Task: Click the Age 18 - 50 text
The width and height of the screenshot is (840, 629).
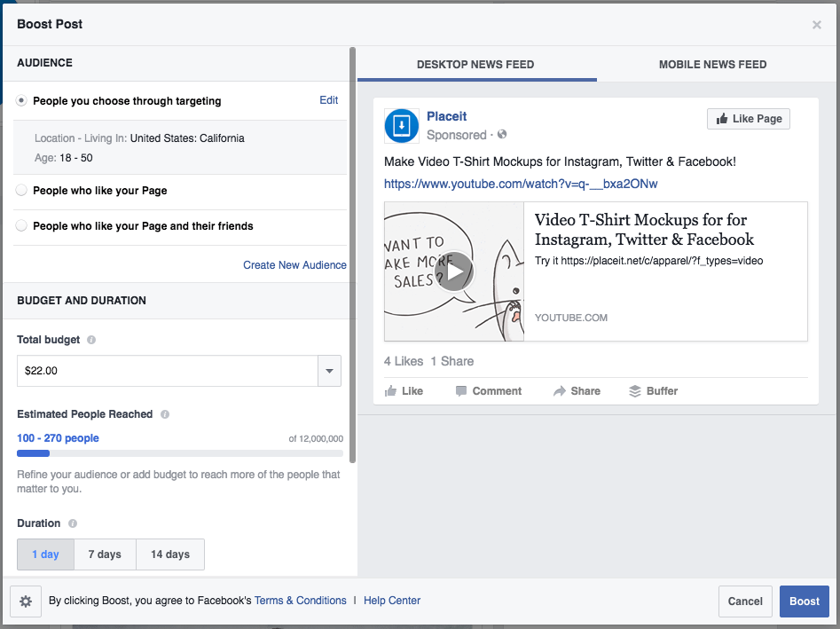Action: click(64, 158)
